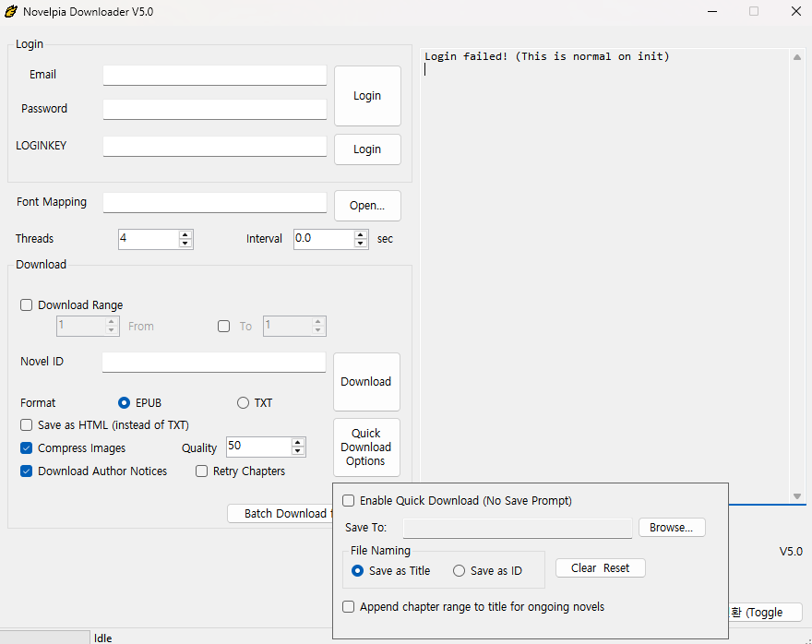Click Login next to LOGINKEY field
The width and height of the screenshot is (812, 644).
click(367, 149)
